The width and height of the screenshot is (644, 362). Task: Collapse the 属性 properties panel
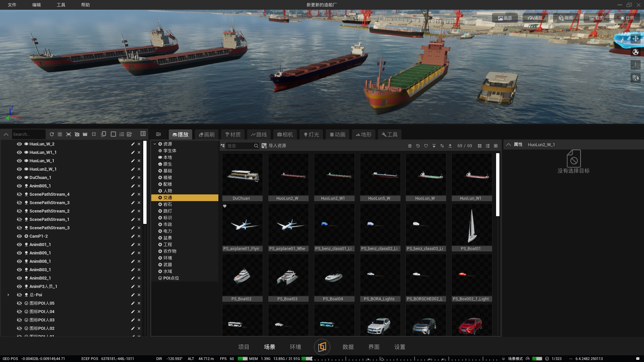[x=508, y=144]
